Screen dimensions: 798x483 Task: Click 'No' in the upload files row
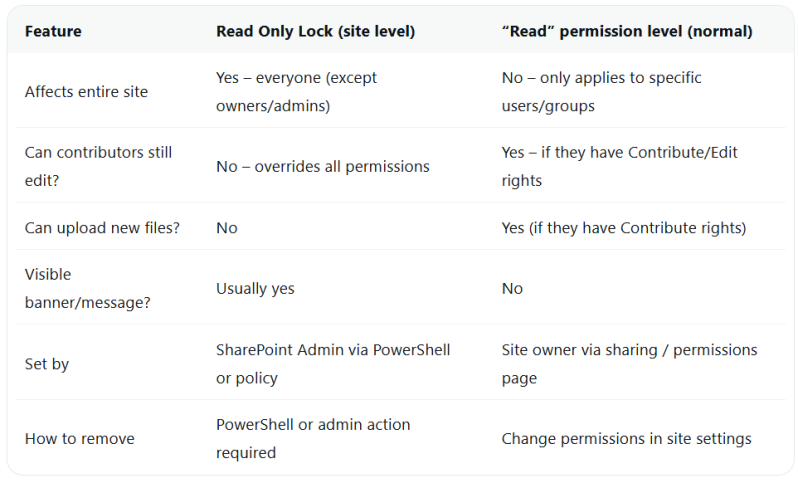(x=227, y=228)
